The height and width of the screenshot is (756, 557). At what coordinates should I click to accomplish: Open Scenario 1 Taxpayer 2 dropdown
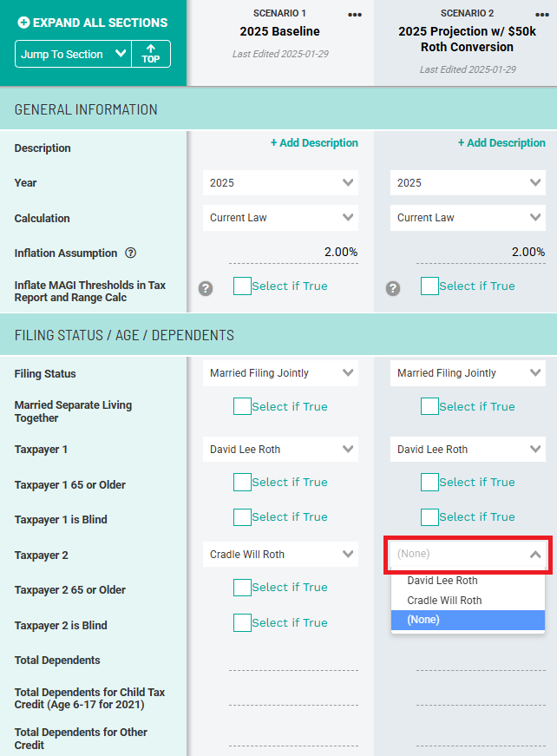pos(282,555)
